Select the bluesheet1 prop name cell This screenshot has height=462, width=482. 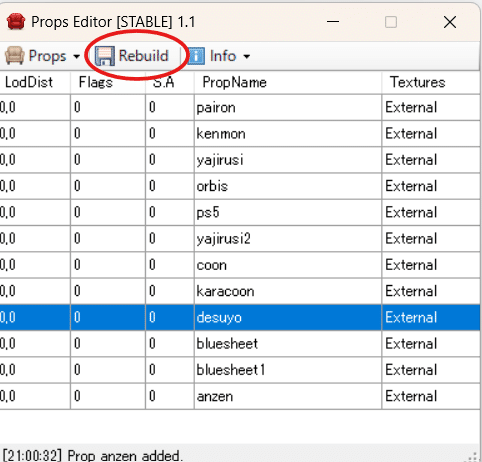[x=288, y=370]
